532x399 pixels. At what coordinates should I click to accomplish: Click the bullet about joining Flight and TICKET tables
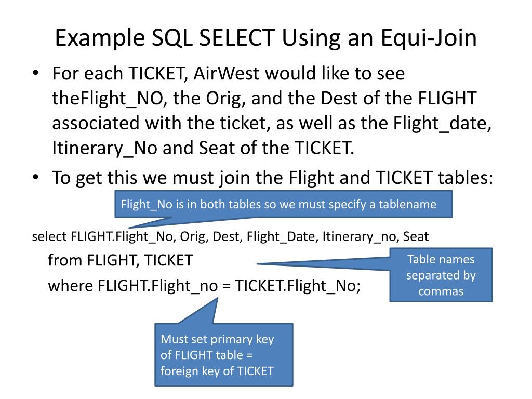(x=272, y=178)
